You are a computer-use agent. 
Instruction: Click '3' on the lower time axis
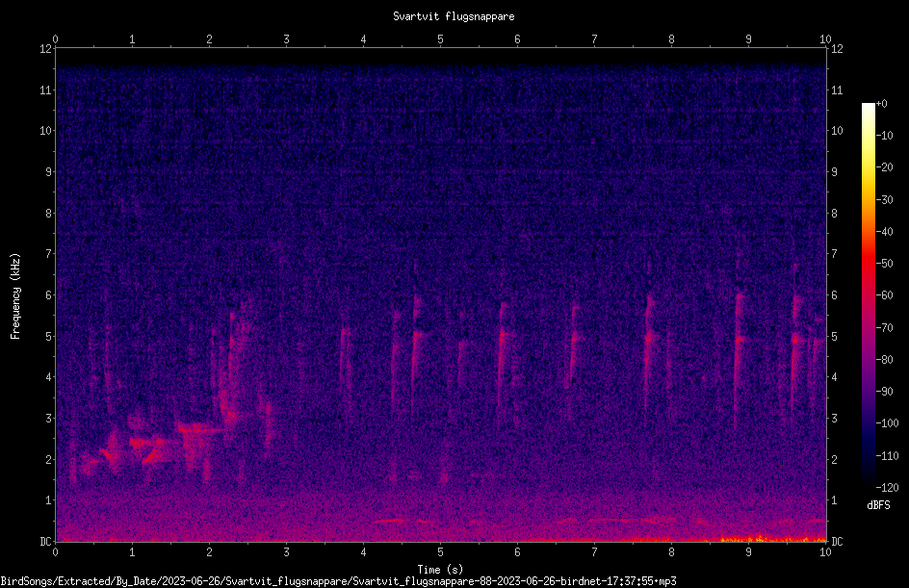(286, 552)
